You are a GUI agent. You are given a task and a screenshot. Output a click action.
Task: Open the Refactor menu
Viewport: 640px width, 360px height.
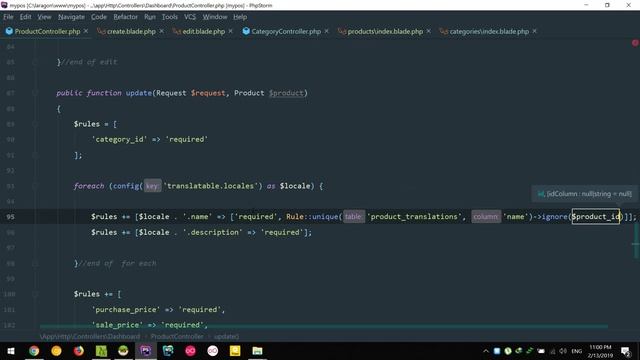tap(125, 17)
